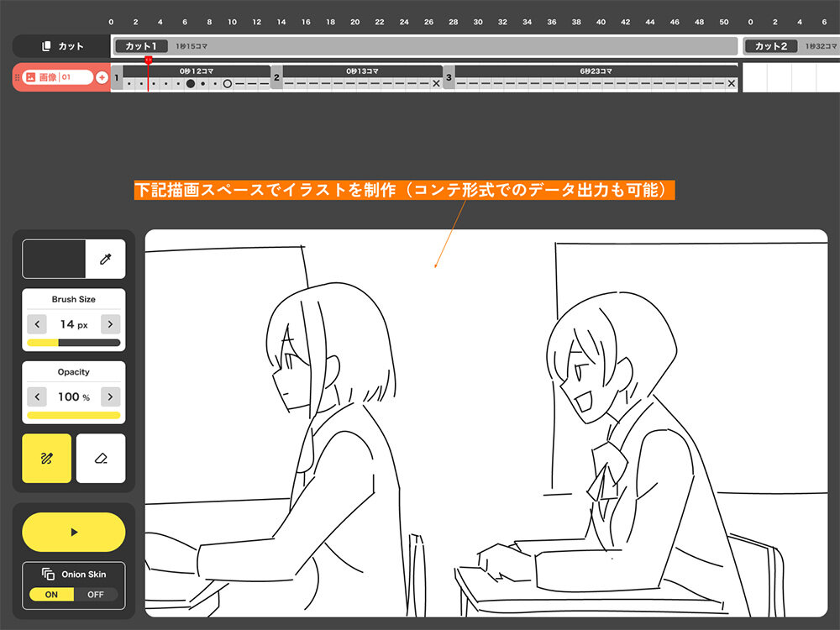Image resolution: width=840 pixels, height=630 pixels.
Task: Click the plus icon on image layer 01
Action: [102, 77]
